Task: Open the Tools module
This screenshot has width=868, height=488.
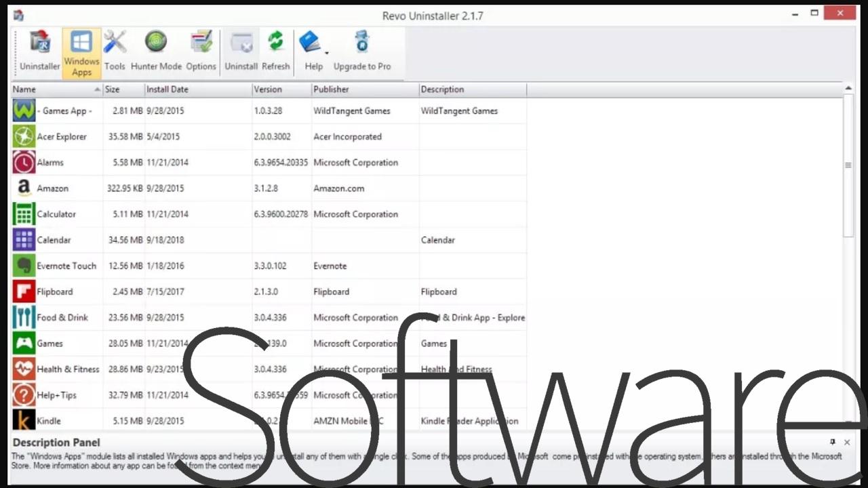Action: pos(115,52)
